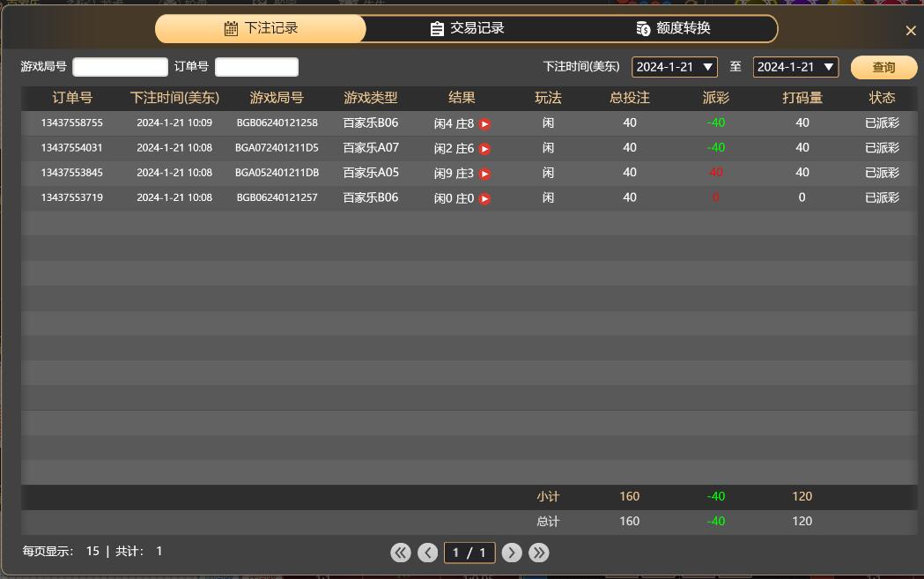The image size is (924, 579).
Task: Click calendar icon in 下注记录 tab
Action: tap(231, 28)
